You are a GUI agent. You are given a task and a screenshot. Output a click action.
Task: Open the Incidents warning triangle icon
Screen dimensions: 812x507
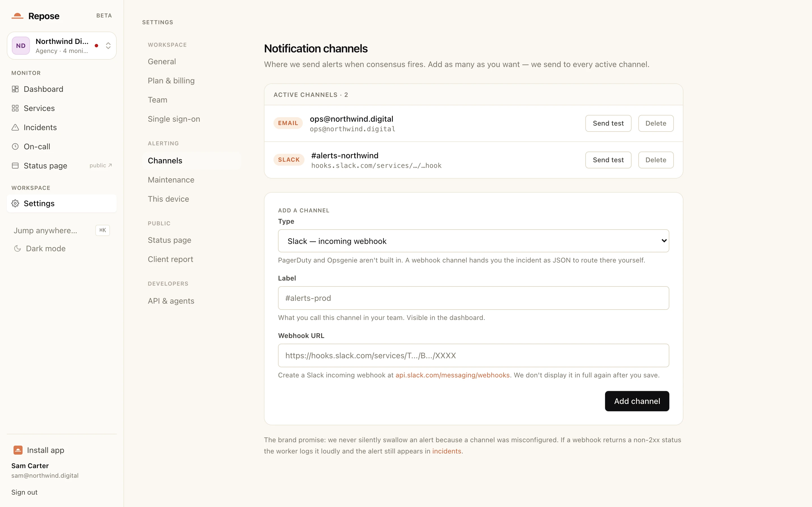15,127
